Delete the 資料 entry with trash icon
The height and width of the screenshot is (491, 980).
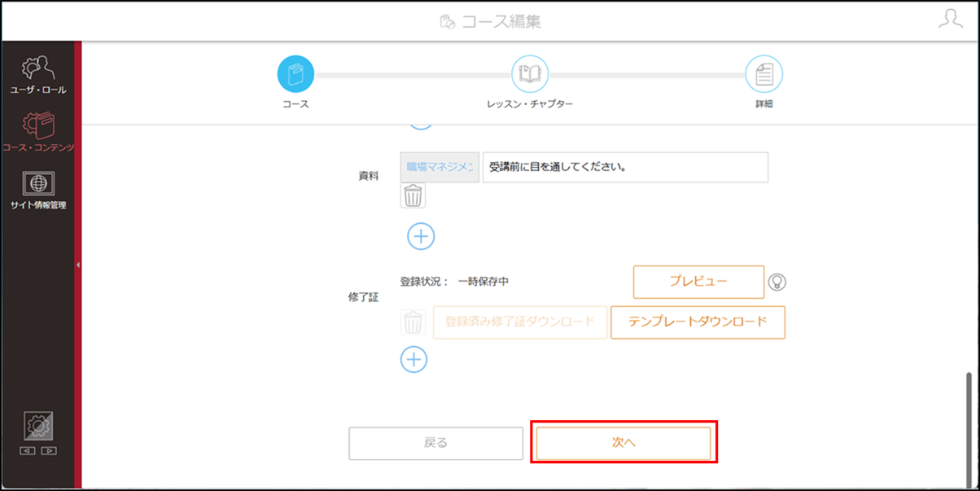[413, 196]
